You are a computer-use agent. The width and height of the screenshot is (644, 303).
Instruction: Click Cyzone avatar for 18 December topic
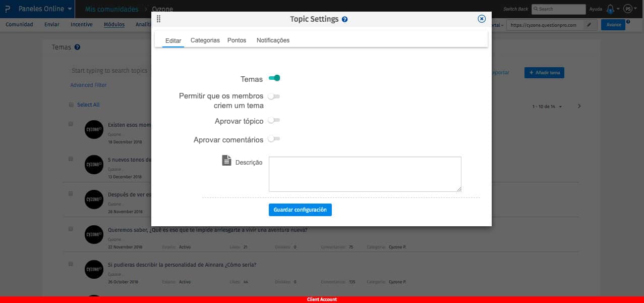pyautogui.click(x=94, y=130)
